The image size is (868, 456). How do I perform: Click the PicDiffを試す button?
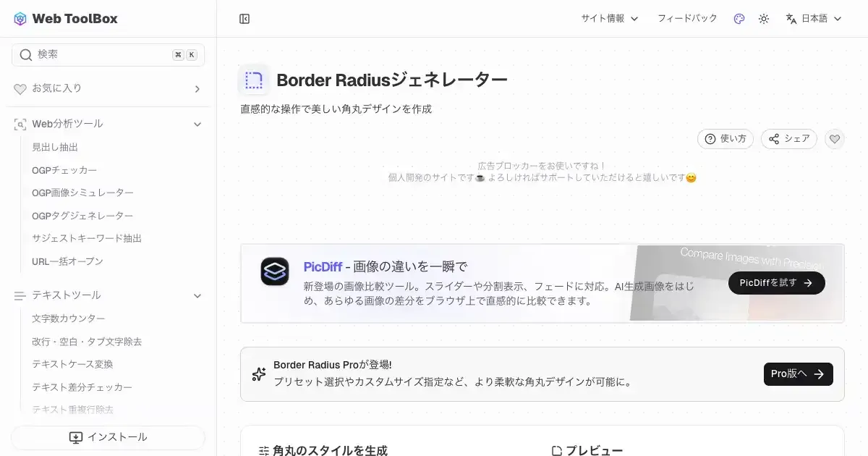click(x=776, y=283)
